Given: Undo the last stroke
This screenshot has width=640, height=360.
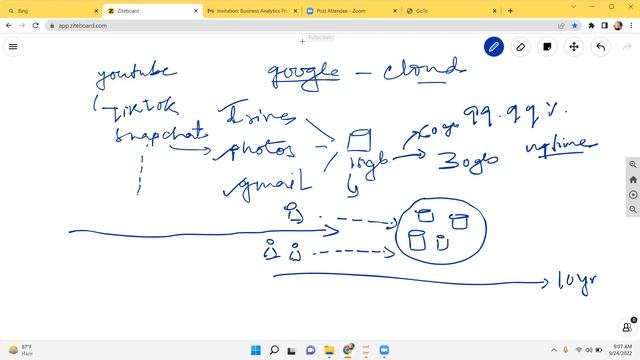Looking at the screenshot, I should [x=600, y=47].
